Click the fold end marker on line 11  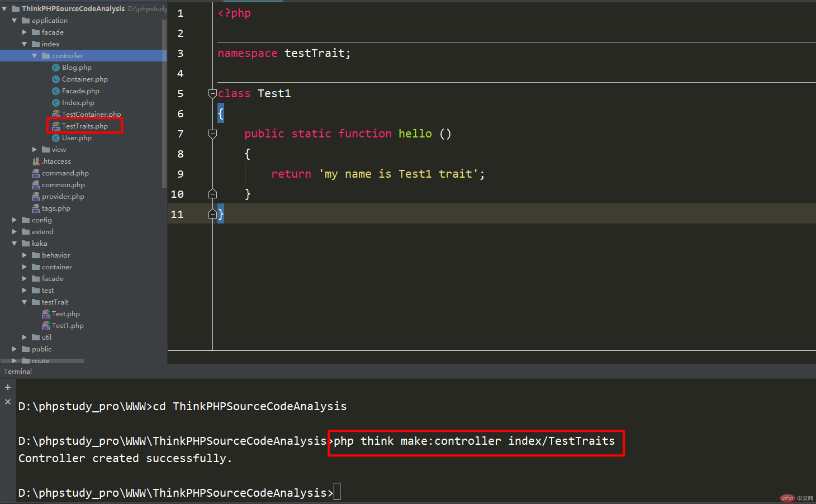pyautogui.click(x=212, y=214)
